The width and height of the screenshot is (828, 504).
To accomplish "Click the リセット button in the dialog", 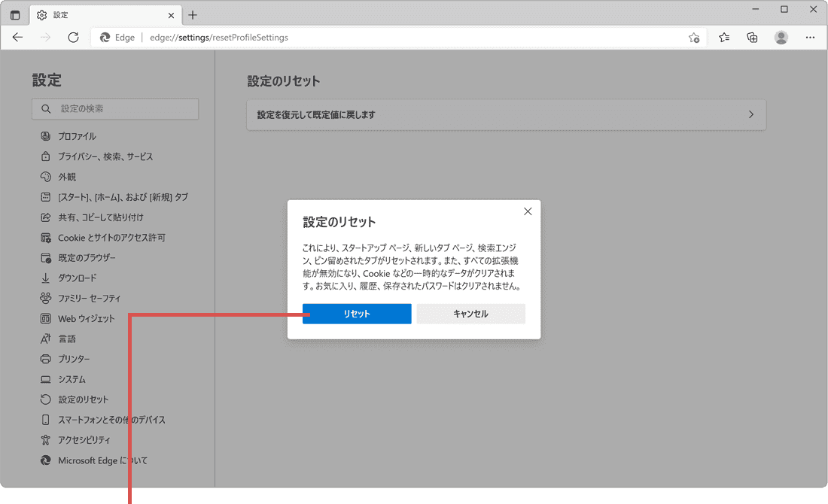I will click(x=356, y=314).
